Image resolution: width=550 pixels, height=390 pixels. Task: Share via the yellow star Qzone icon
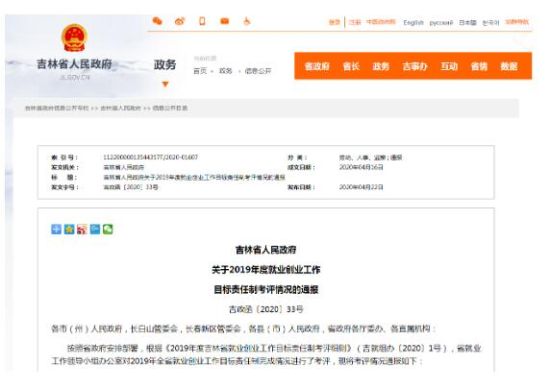(69, 229)
